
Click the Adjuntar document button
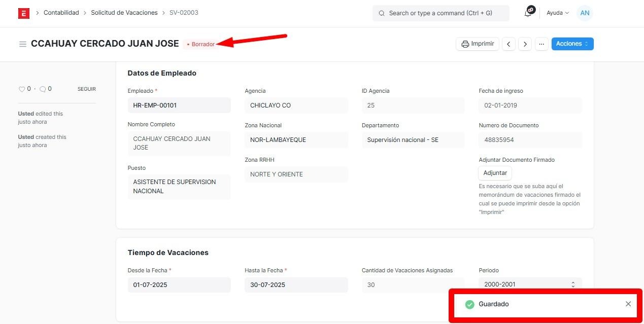[x=495, y=173]
